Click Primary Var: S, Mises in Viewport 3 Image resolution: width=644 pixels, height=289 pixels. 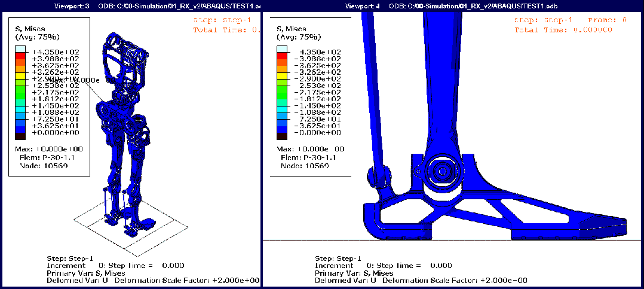point(86,273)
